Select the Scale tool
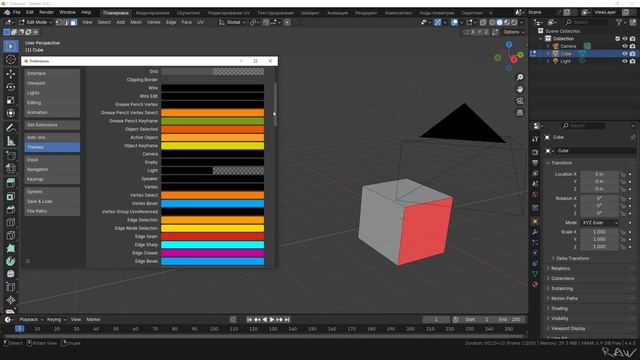This screenshot has width=640, height=360. click(11, 100)
